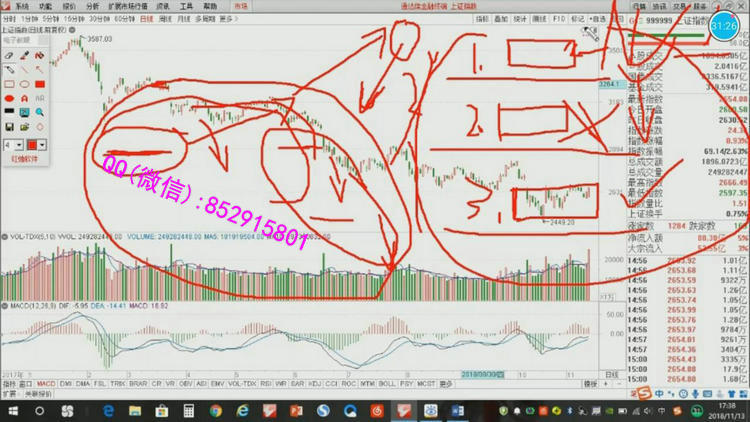This screenshot has height=422, width=750.
Task: Open the 工具 menu
Action: (x=186, y=6)
